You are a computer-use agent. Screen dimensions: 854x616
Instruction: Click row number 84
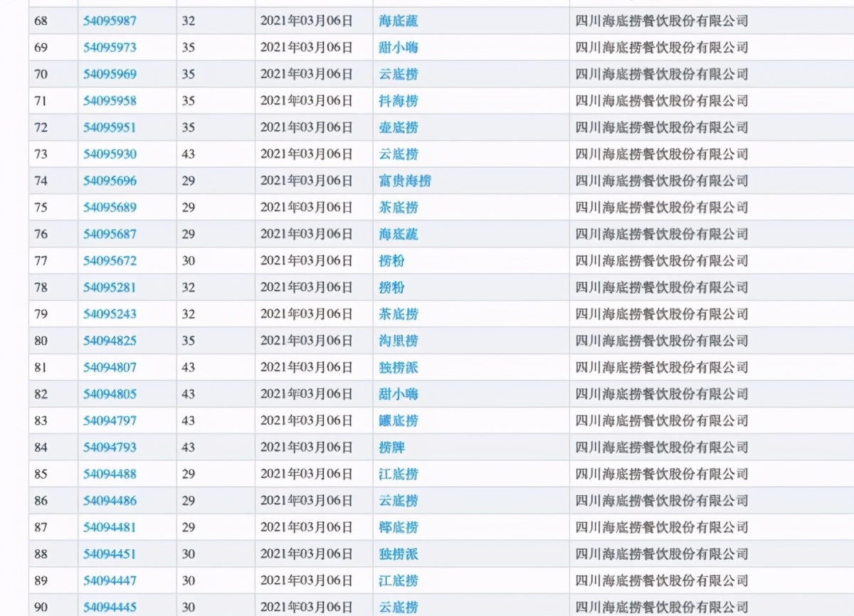point(41,447)
